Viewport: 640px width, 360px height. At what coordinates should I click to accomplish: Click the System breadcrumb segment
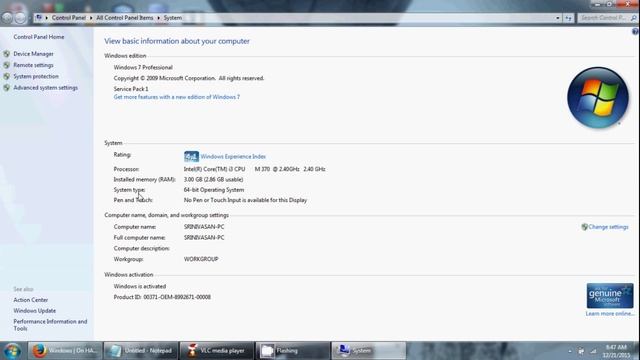click(173, 18)
